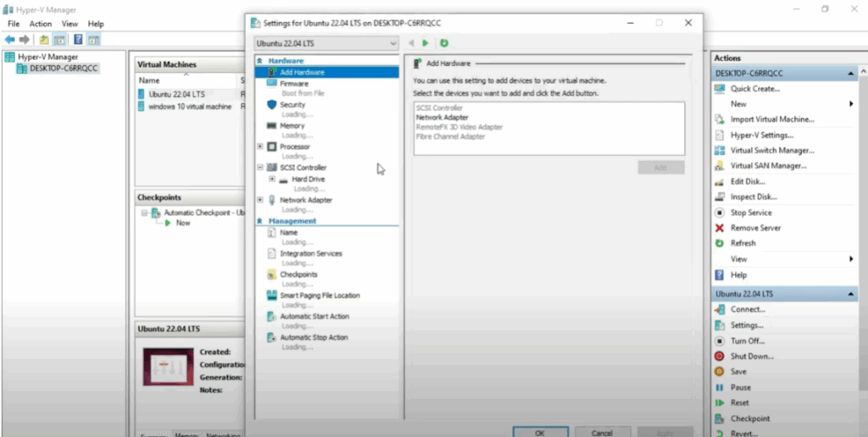
Task: Expand the Processor tree node
Action: 260,147
